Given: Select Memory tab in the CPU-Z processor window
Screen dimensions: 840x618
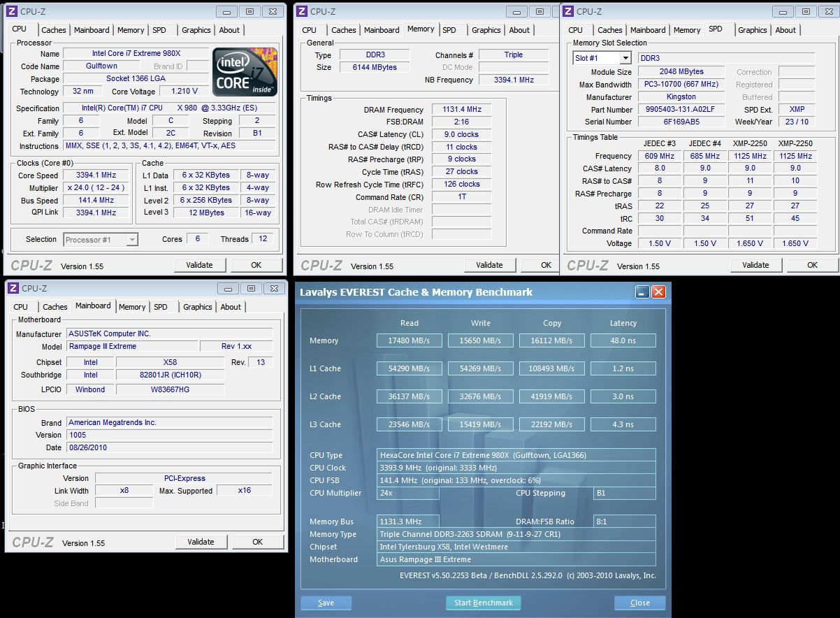Looking at the screenshot, I should (x=131, y=30).
